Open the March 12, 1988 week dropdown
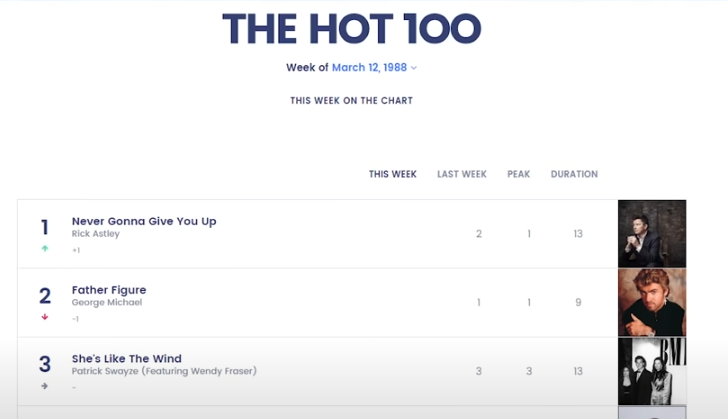The height and width of the screenshot is (419, 728). pos(375,68)
